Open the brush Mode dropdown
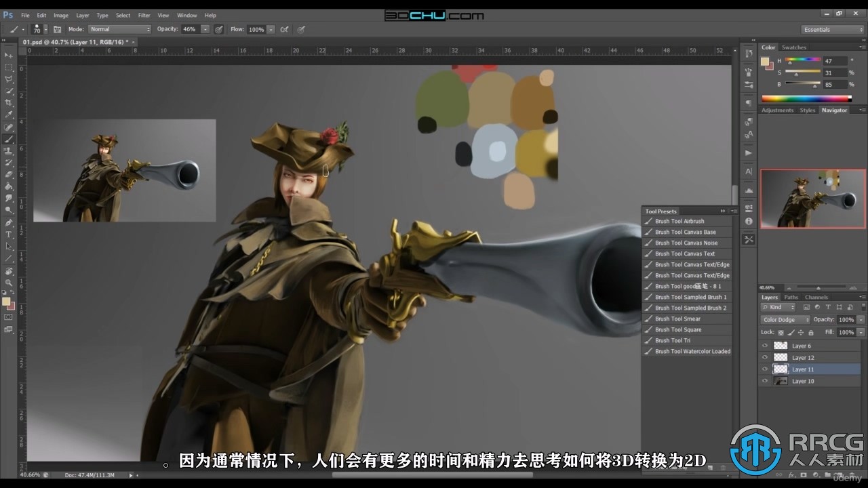Screen dimensions: 868x488 pyautogui.click(x=119, y=29)
